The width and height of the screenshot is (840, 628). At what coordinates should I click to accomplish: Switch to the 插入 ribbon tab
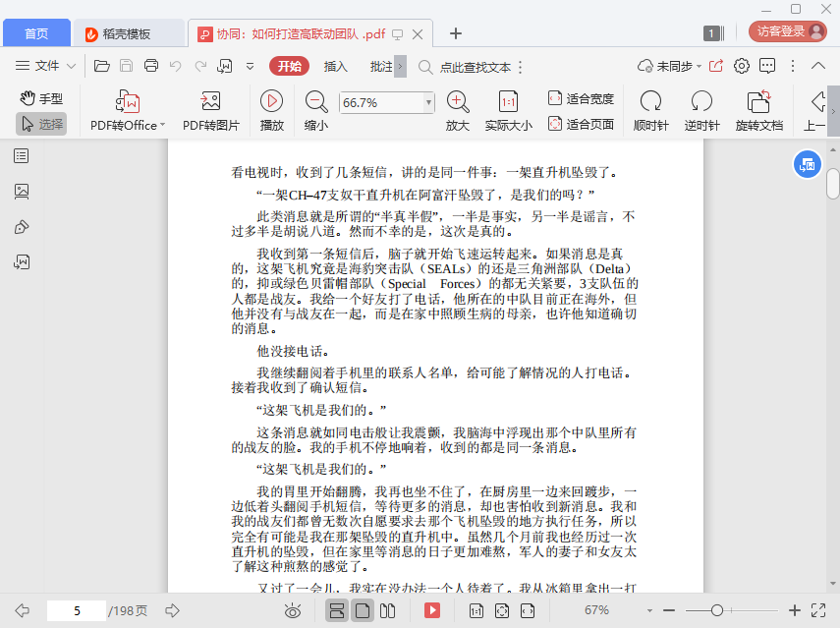(335, 66)
